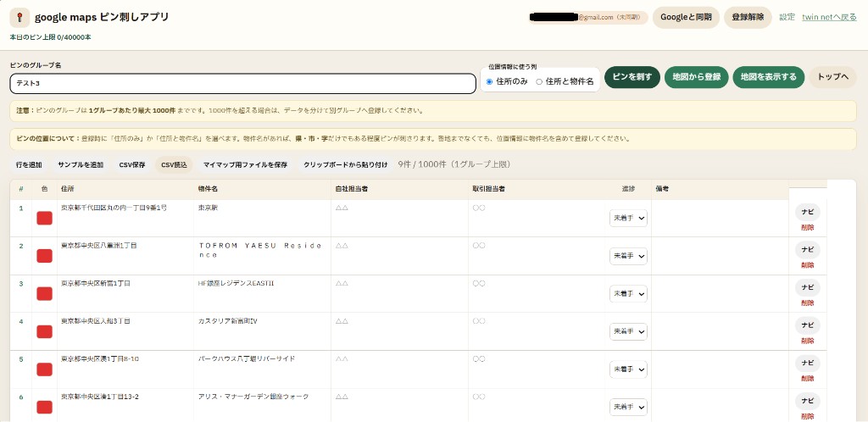
Task: Click red color swatch for 東京駅 row
Action: click(x=44, y=218)
